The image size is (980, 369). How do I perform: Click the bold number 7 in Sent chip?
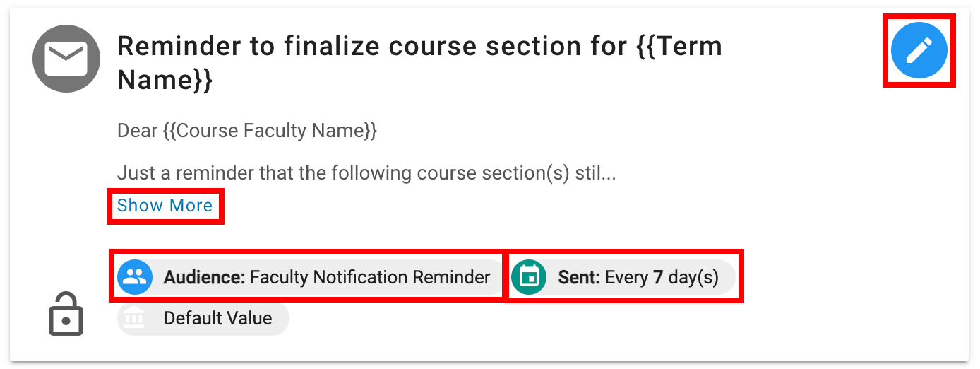click(x=657, y=277)
